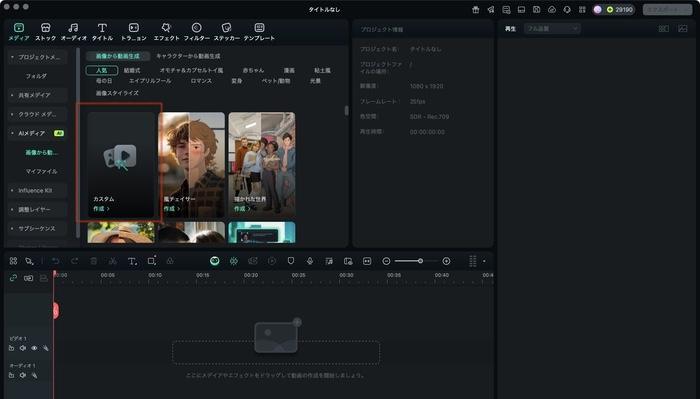Open the transitions tab icon
700x399 pixels.
click(x=133, y=28)
